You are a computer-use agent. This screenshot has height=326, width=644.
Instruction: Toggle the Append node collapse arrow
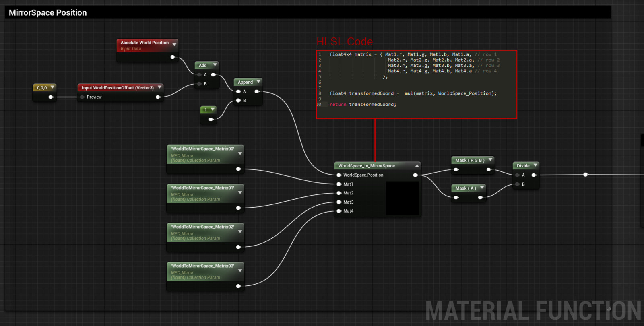pyautogui.click(x=258, y=82)
